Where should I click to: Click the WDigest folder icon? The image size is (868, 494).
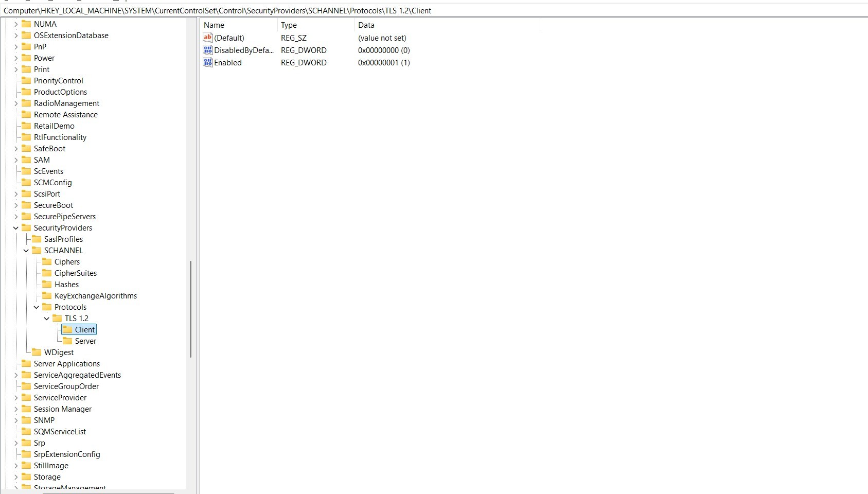[37, 352]
